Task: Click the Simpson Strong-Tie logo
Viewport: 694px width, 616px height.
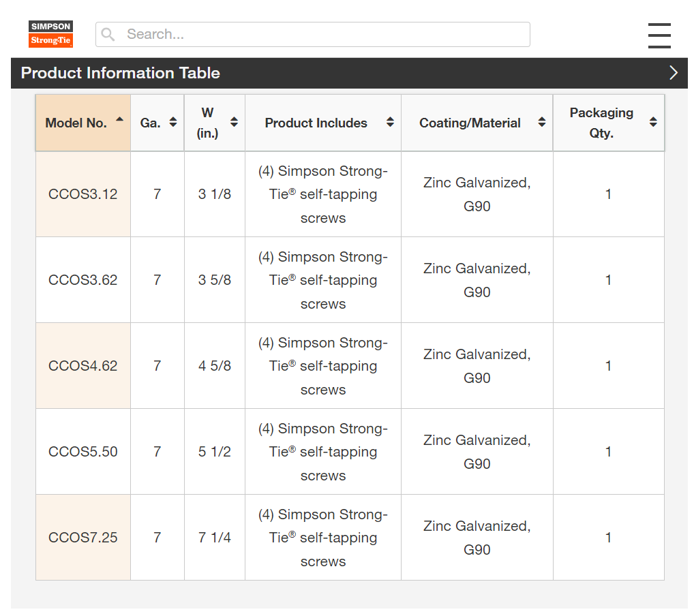Action: pyautogui.click(x=50, y=34)
